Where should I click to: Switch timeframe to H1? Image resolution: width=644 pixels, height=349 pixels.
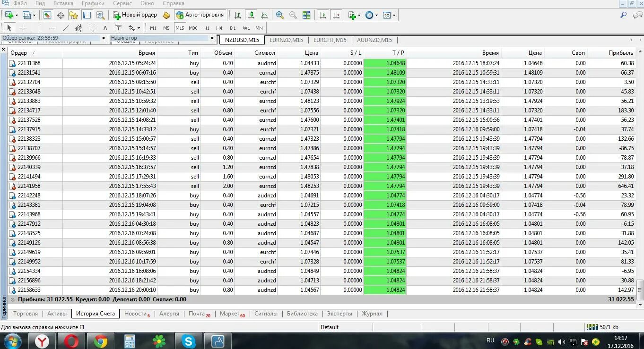coord(206,28)
